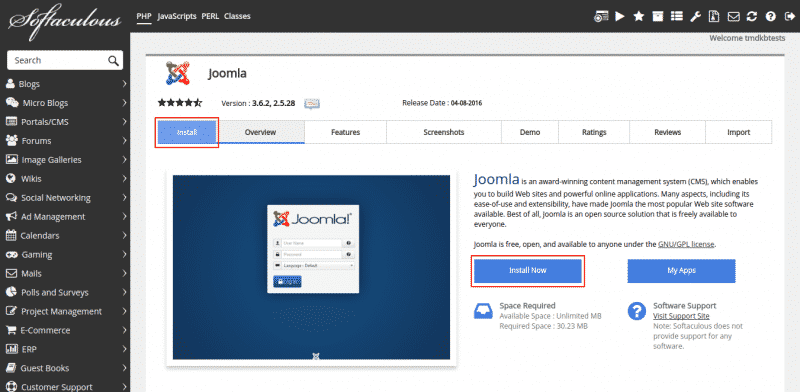This screenshot has width=800, height=392.
Task: Click the Joomla logo icon
Action: coord(178,73)
